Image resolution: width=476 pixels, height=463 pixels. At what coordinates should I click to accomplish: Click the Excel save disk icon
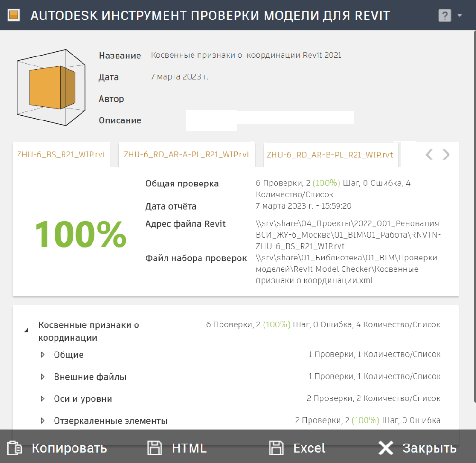coord(276,448)
